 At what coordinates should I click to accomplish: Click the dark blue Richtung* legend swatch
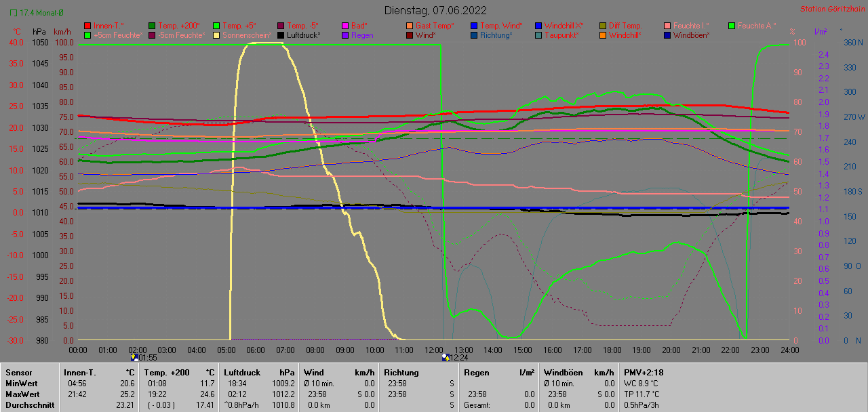[474, 35]
